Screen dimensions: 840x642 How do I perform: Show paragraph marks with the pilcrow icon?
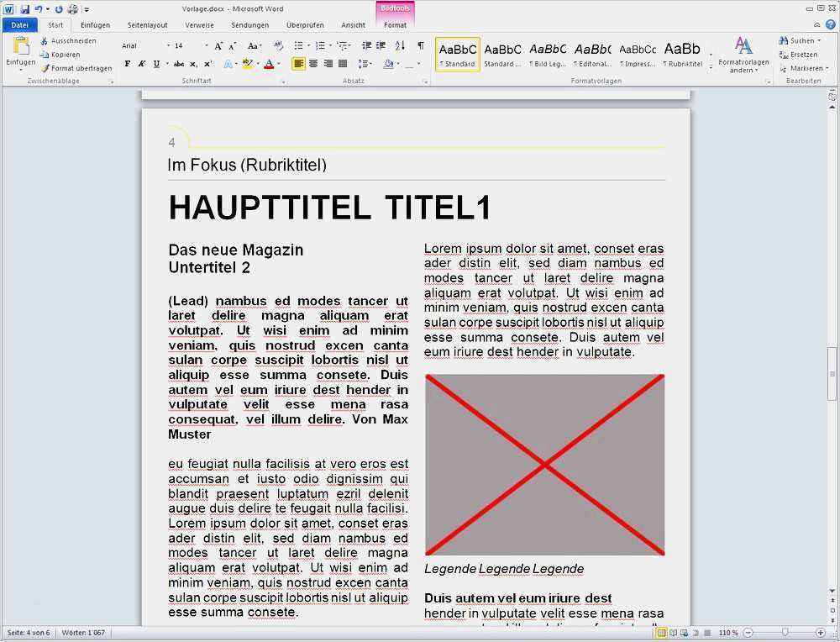pos(420,46)
